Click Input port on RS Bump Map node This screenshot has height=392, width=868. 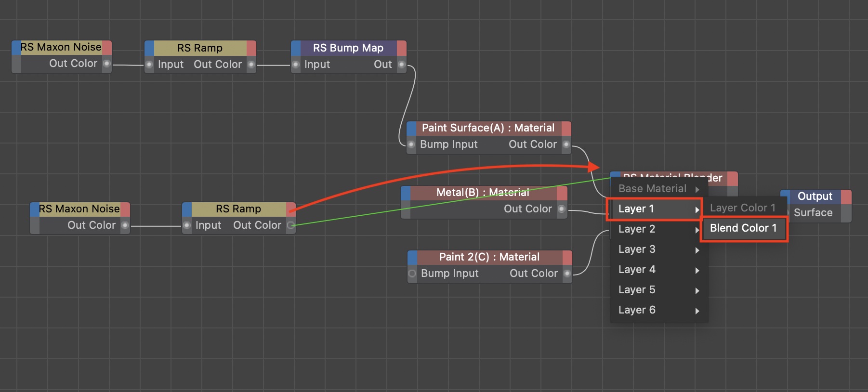point(296,65)
